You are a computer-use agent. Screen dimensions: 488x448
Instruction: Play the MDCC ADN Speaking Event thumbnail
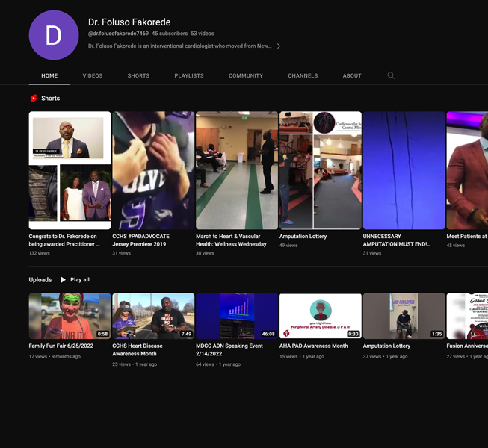coord(237,316)
